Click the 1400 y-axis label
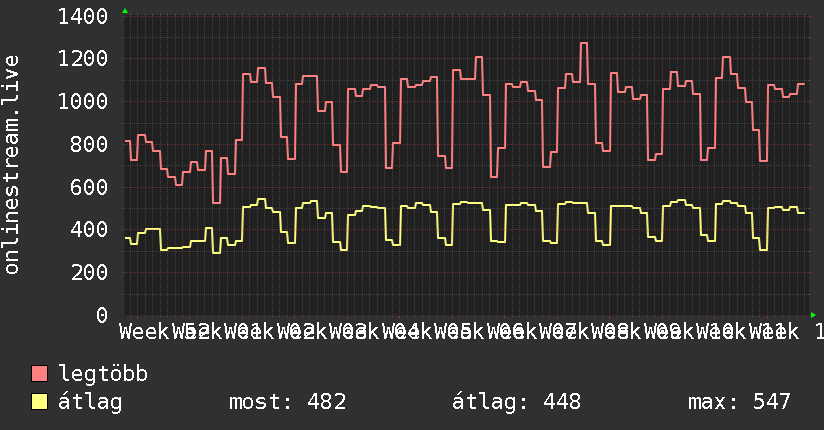The image size is (824, 430). point(83,17)
